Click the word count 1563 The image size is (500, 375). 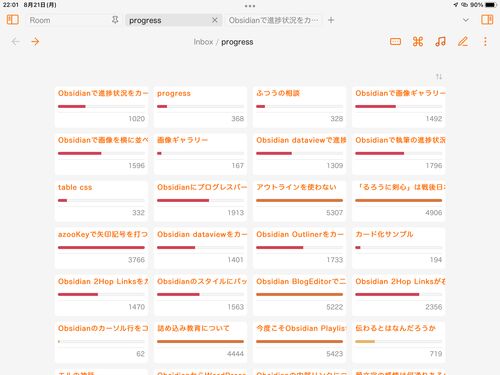(236, 307)
